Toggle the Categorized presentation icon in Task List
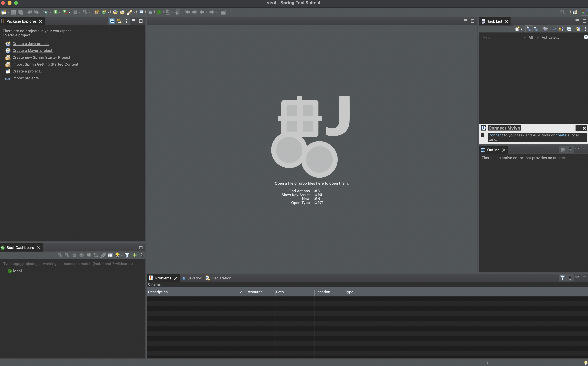Viewport: 588px width, 366px height. [x=529, y=29]
